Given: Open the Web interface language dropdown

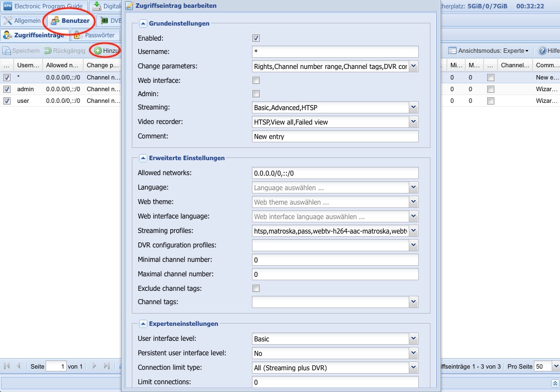Looking at the screenshot, I should 414,216.
